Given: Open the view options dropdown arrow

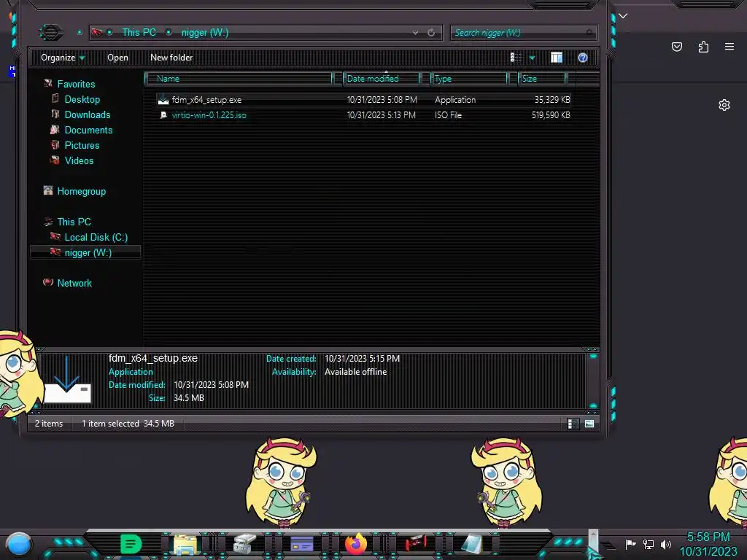Looking at the screenshot, I should click(532, 58).
